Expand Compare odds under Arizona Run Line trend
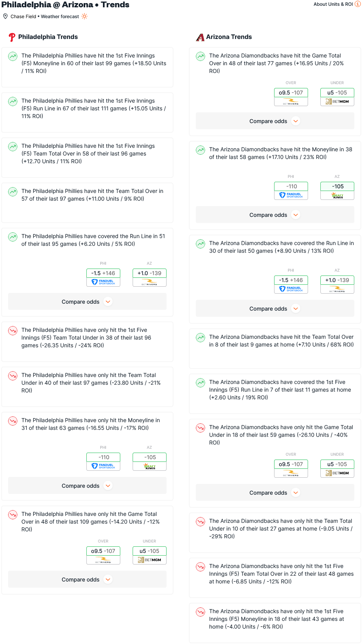This screenshot has width=362, height=644. click(275, 309)
